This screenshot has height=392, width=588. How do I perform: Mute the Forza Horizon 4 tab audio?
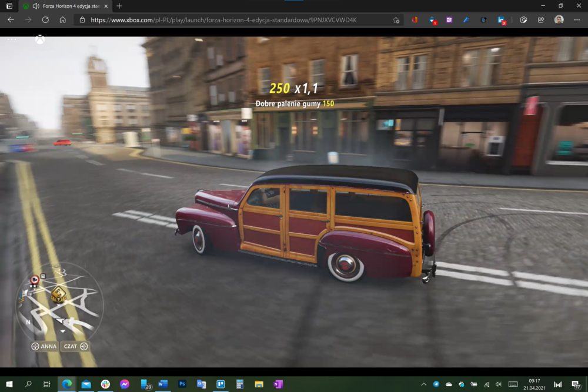[x=36, y=6]
